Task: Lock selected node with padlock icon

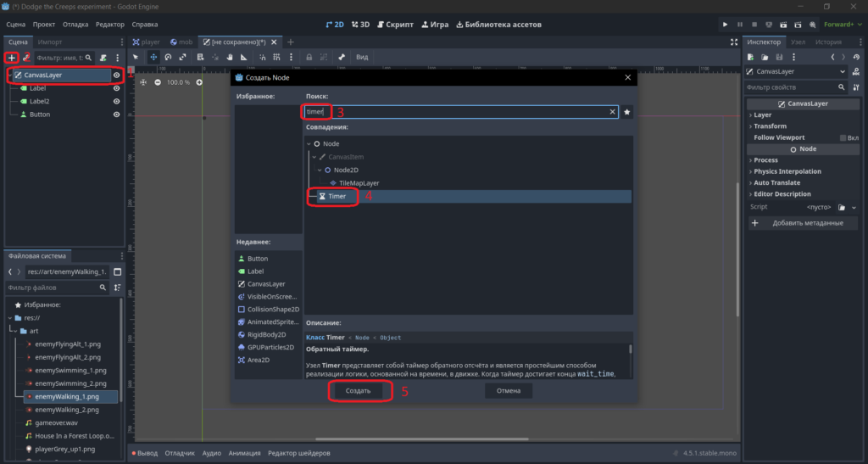Action: click(x=309, y=57)
